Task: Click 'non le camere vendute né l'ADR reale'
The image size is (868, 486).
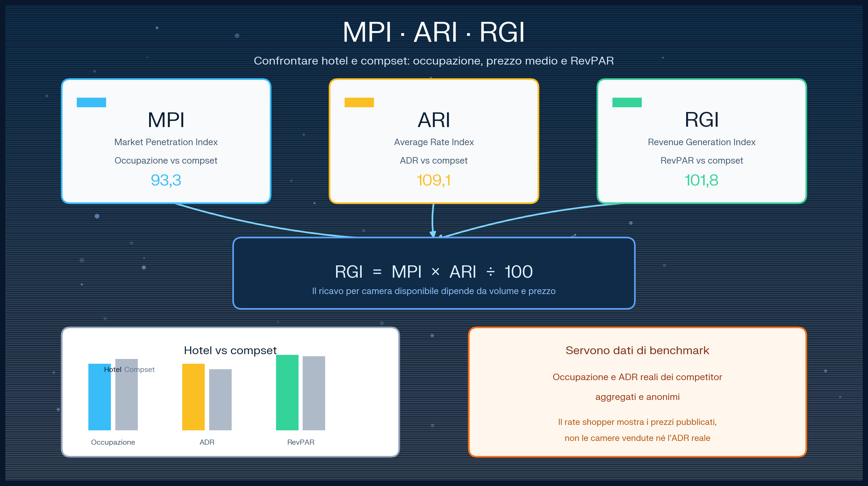Action: point(637,438)
